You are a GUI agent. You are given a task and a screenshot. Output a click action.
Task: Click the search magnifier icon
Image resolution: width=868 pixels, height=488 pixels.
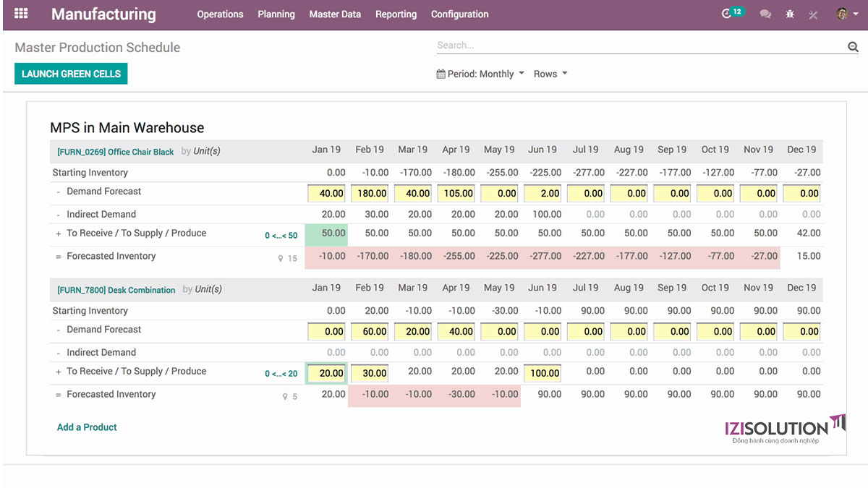[x=853, y=47]
